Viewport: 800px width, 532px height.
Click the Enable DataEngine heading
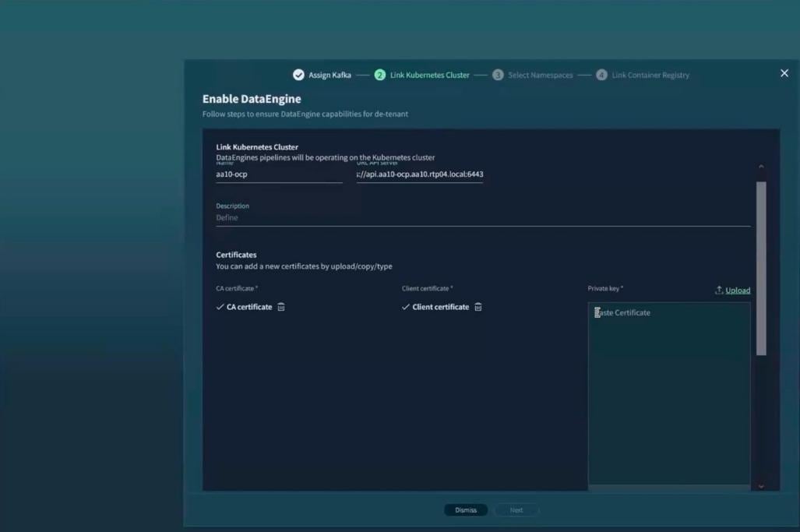(252, 99)
